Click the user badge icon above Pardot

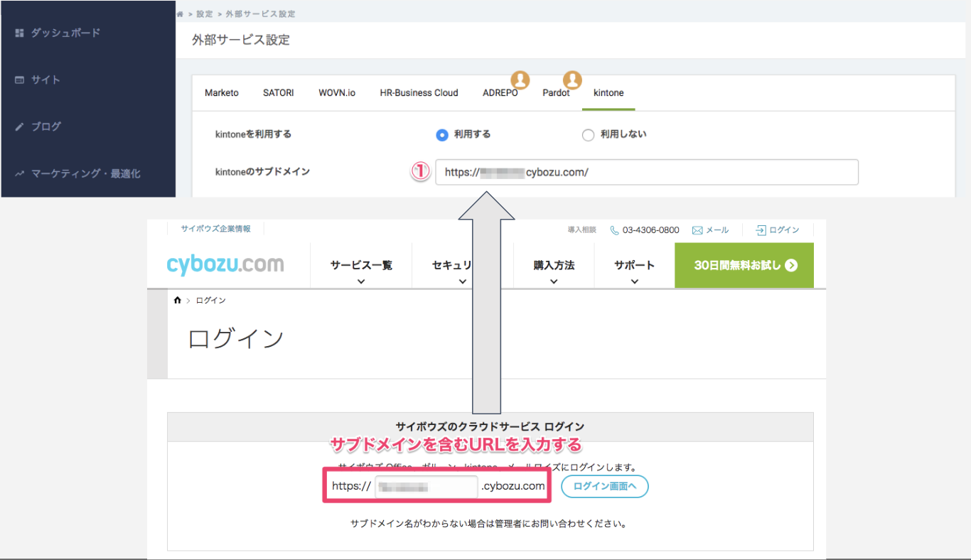point(572,80)
